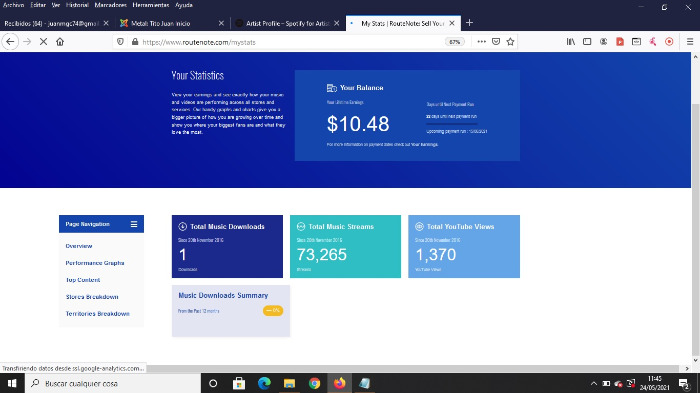The height and width of the screenshot is (393, 700).
Task: Click Total YouTube Views icon
Action: click(x=419, y=226)
